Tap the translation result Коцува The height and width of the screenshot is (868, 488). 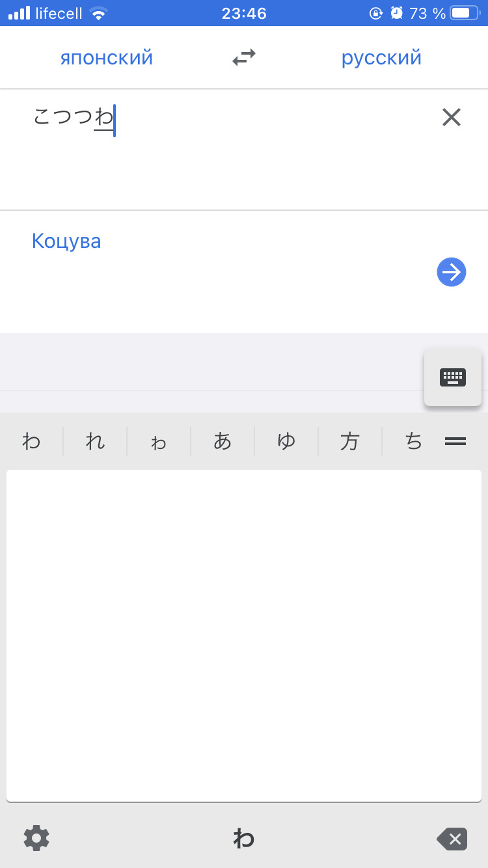pyautogui.click(x=66, y=241)
